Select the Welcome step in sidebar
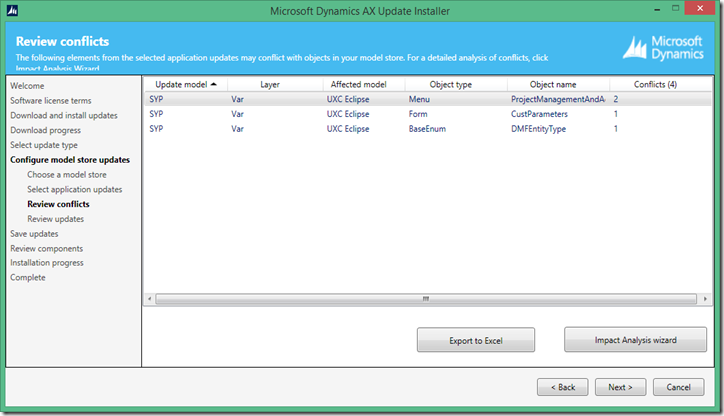This screenshot has height=416, width=724. pyautogui.click(x=27, y=86)
